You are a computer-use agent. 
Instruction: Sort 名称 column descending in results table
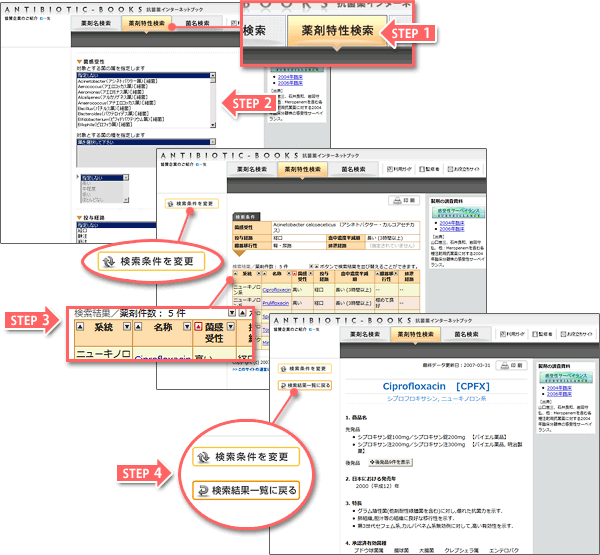(x=288, y=273)
